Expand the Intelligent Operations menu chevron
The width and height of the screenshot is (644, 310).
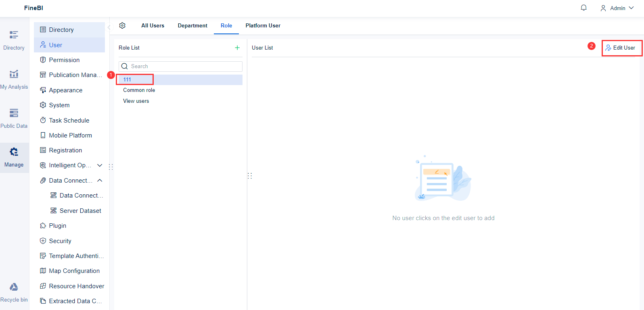[x=100, y=165]
